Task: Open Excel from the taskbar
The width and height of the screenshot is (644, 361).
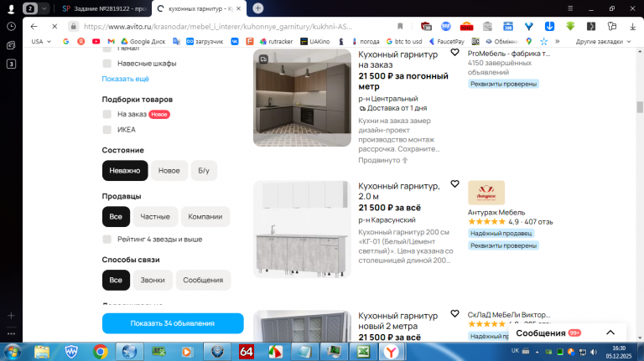Action: point(363,352)
